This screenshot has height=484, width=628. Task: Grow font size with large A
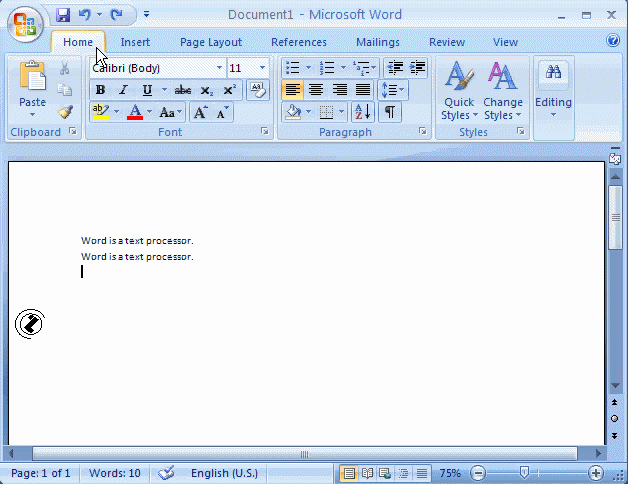coord(200,113)
